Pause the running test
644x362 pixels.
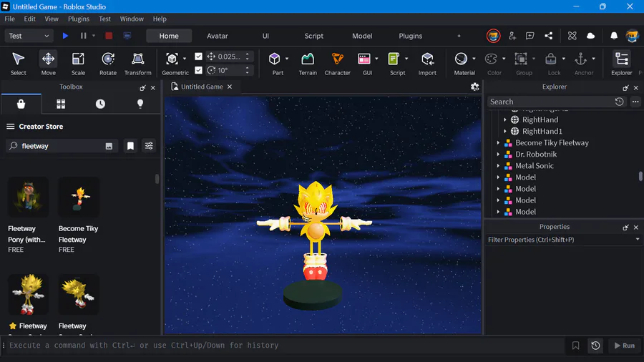[84, 36]
